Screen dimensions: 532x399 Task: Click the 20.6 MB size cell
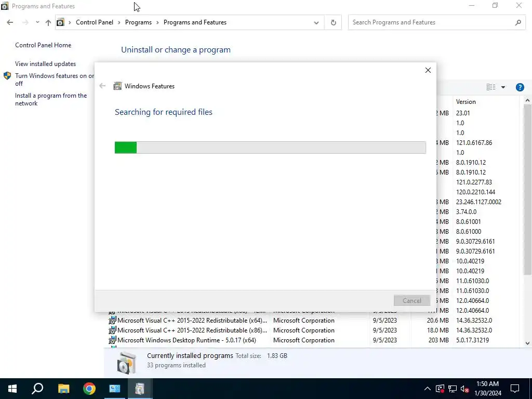click(x=437, y=320)
